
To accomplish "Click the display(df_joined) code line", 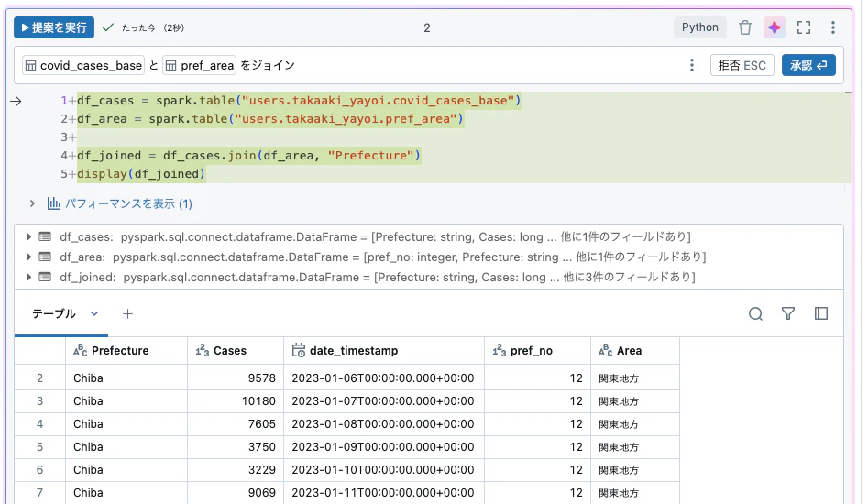I will [141, 174].
